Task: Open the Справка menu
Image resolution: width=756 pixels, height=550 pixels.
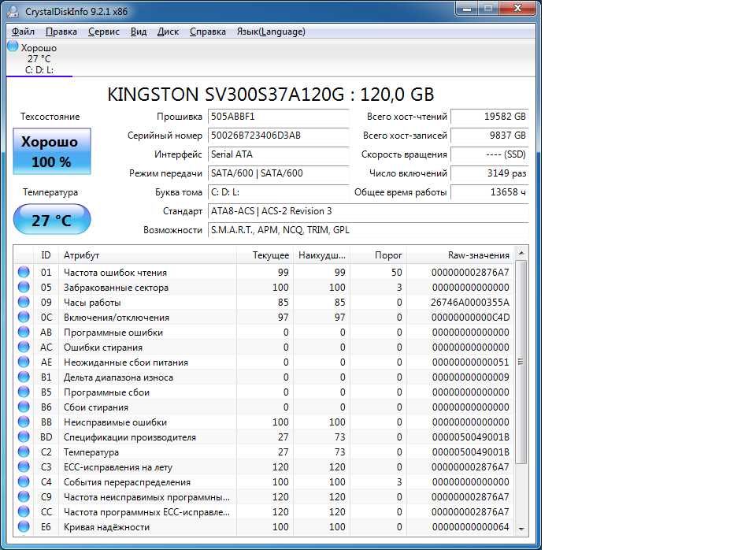Action: (x=207, y=32)
